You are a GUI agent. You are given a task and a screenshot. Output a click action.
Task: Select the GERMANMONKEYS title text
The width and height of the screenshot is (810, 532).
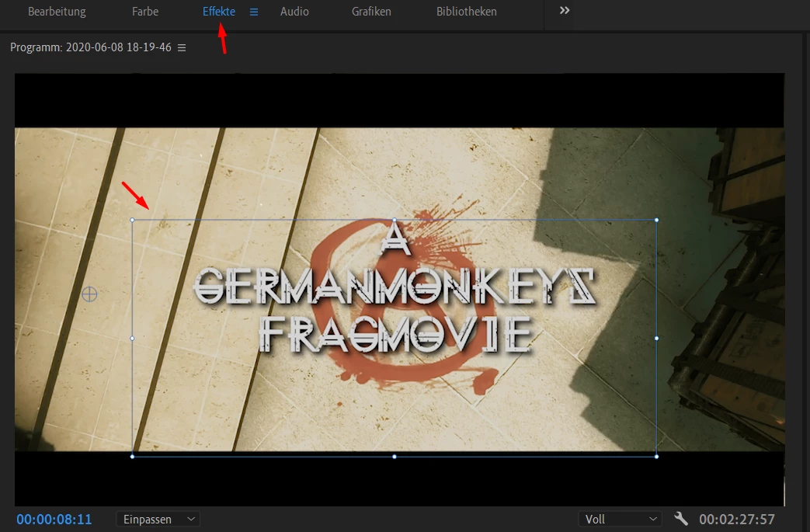395,287
